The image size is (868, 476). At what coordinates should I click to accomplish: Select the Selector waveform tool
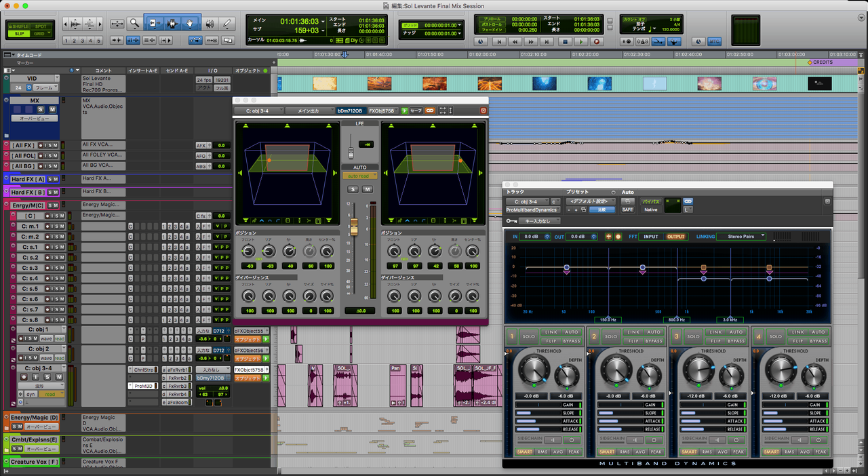(x=172, y=23)
